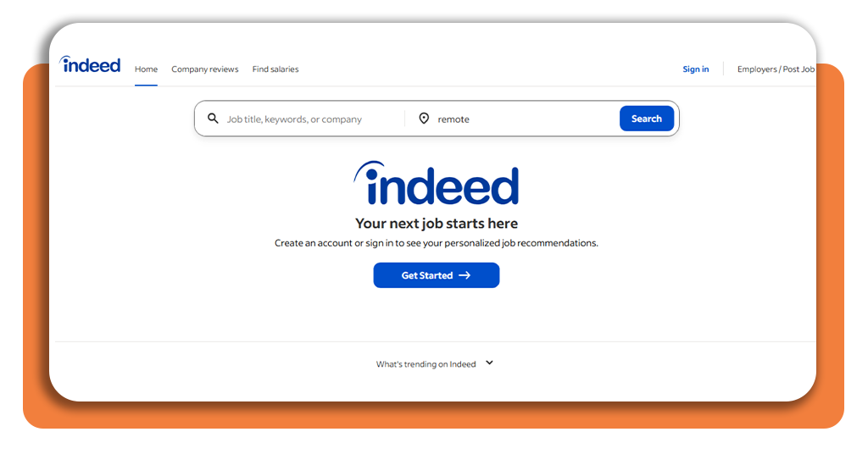Click the Get Started button
The image size is (868, 454).
click(437, 275)
